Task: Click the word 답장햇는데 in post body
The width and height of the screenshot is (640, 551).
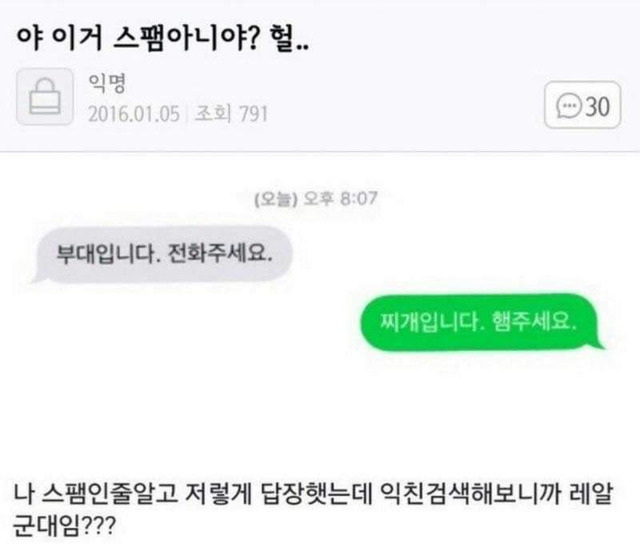Action: 316,493
